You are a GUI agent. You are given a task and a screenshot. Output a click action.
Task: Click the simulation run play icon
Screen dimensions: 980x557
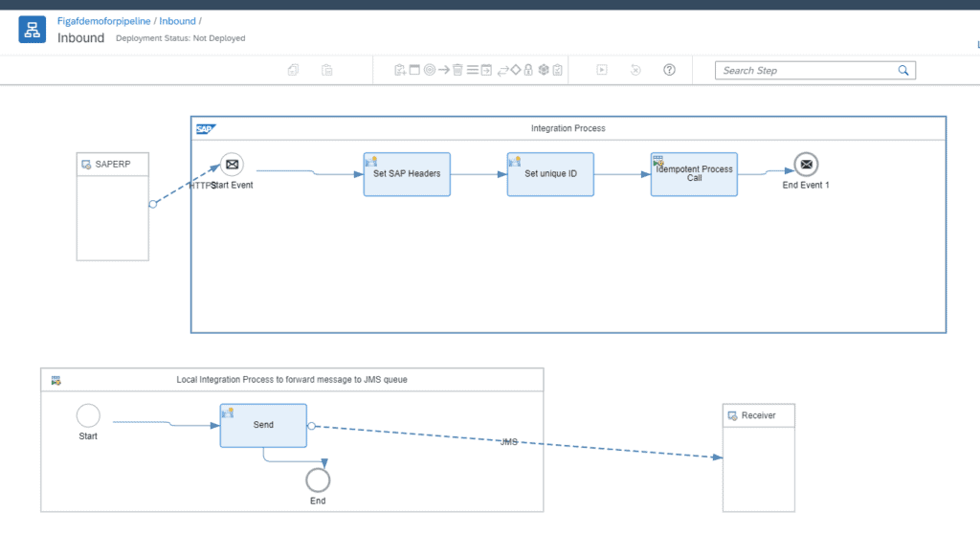(x=602, y=70)
